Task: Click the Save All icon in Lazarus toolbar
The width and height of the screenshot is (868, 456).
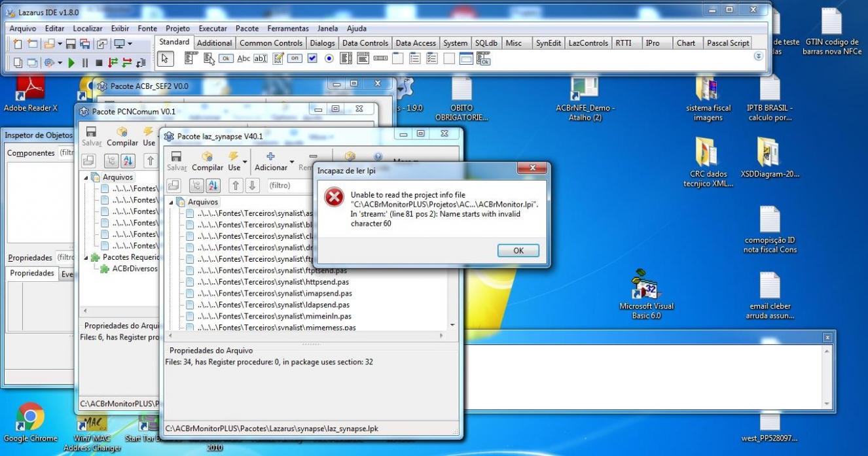Action: 85,44
